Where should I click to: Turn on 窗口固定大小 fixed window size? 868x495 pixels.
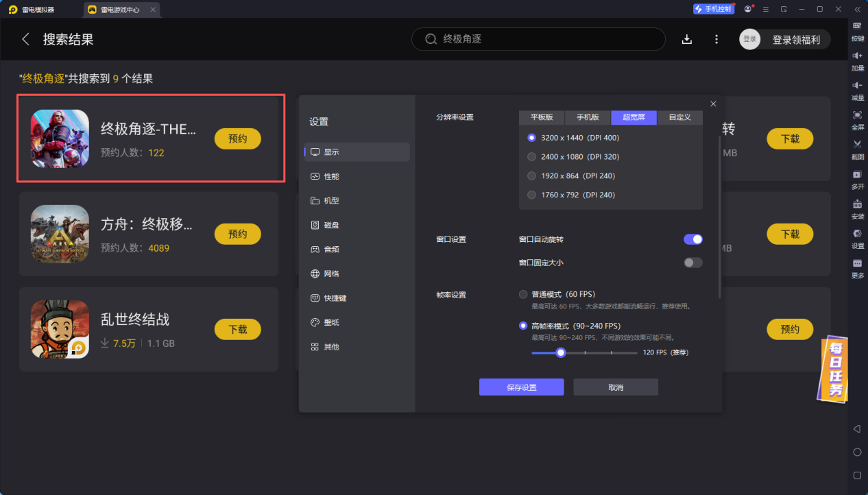pos(692,262)
